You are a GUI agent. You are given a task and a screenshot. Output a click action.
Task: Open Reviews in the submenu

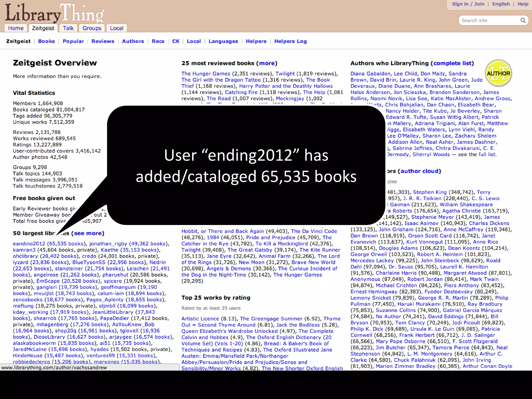103,41
